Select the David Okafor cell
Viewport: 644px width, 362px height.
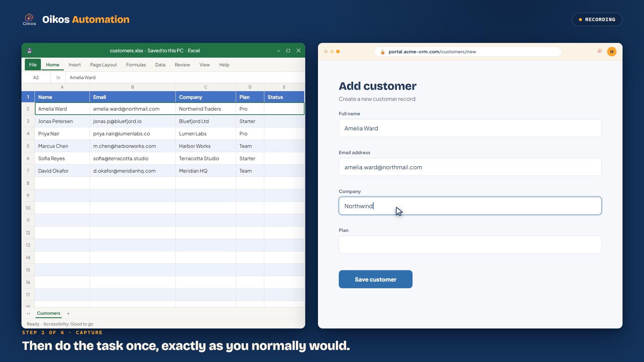(62, 171)
